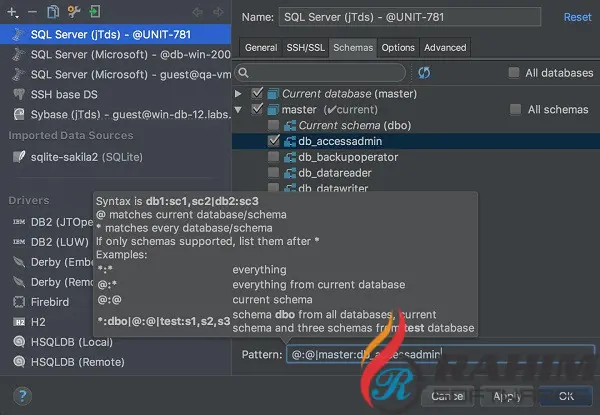Click the H2 driver icon

tap(19, 322)
